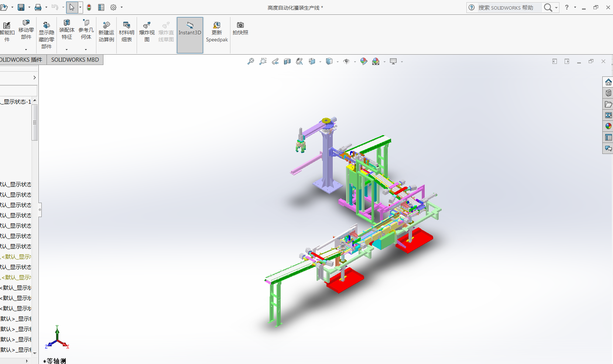
Task: Expand the Assembly Features (装配体特征) dropdown arrow
Action: coord(67,49)
